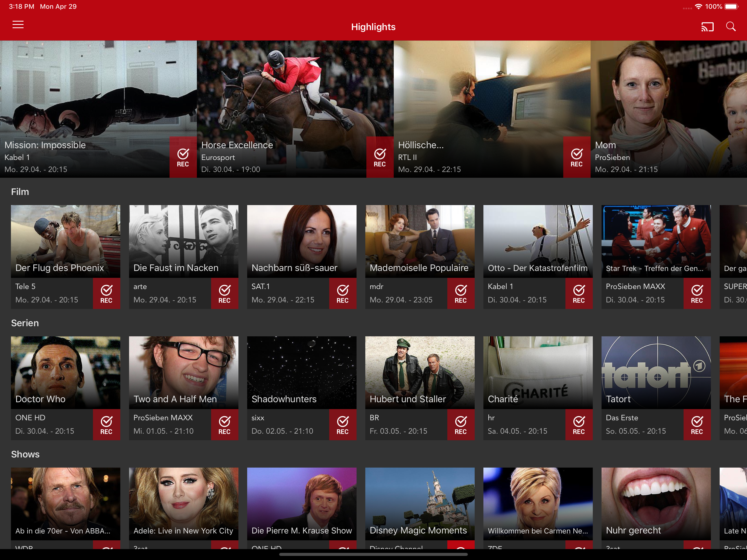Tap the arte channel label

[140, 287]
